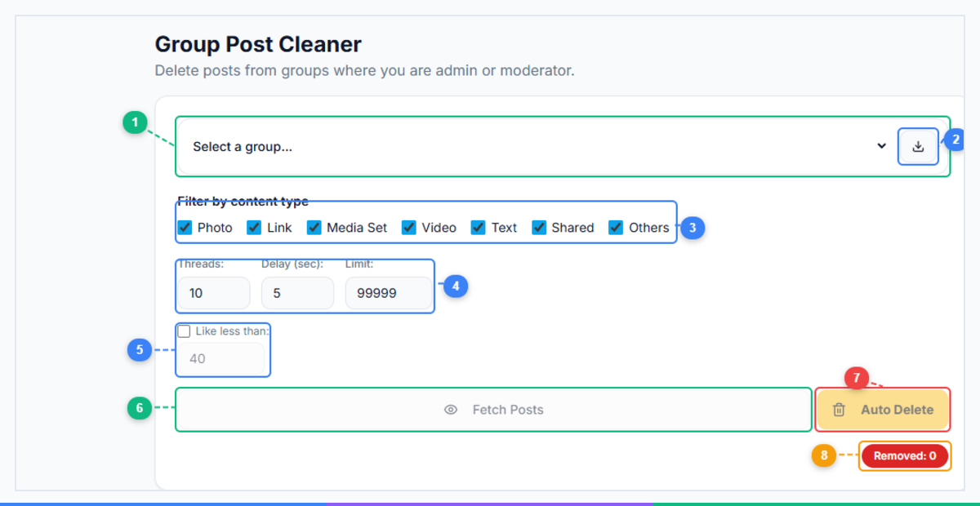Click the like threshold field showing 40
This screenshot has width=980, height=506.
pyautogui.click(x=221, y=358)
